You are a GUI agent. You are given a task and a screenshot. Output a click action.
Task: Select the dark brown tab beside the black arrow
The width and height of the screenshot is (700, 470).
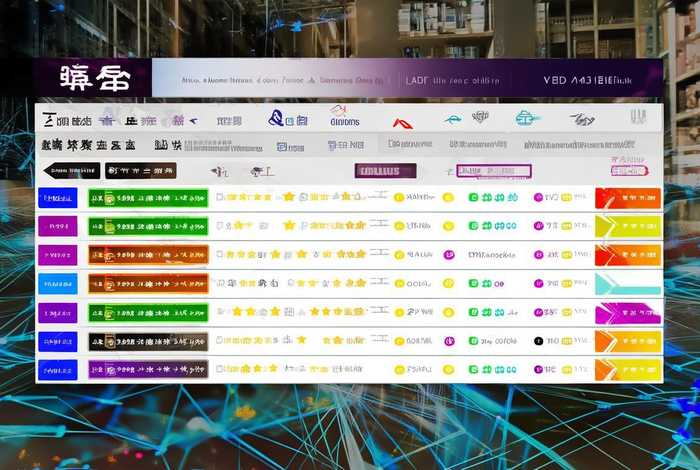[140, 171]
